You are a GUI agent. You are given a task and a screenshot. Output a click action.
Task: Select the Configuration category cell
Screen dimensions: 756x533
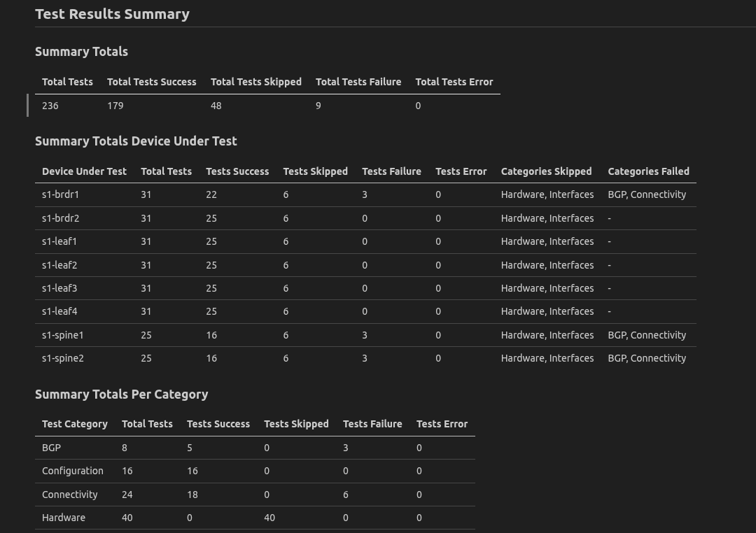tap(73, 471)
